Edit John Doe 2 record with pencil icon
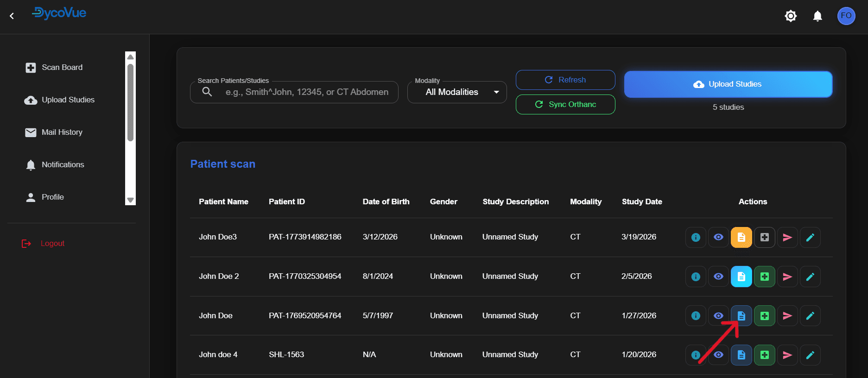 [810, 277]
